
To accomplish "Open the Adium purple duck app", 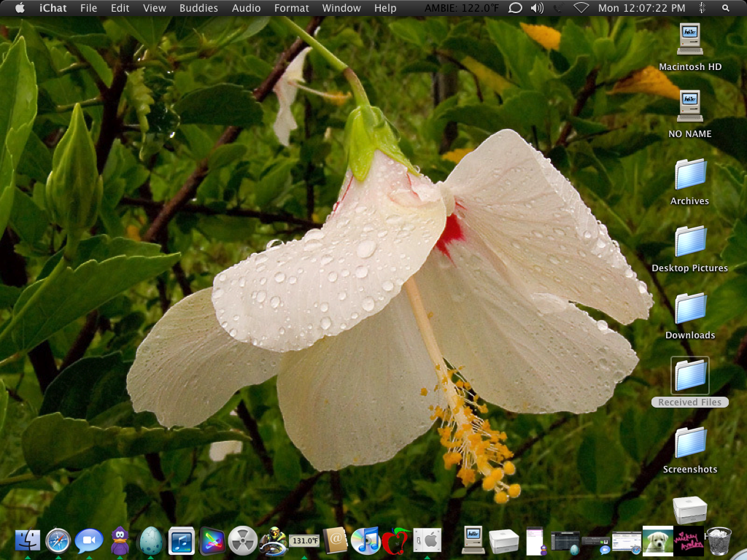I will tap(120, 540).
